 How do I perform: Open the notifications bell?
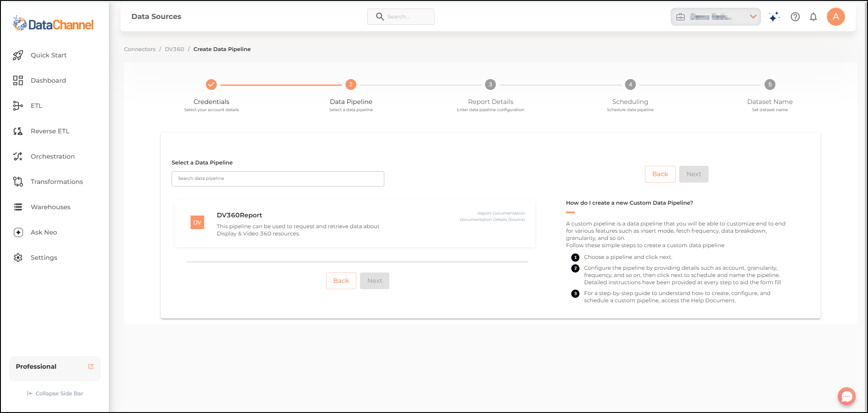coord(813,17)
